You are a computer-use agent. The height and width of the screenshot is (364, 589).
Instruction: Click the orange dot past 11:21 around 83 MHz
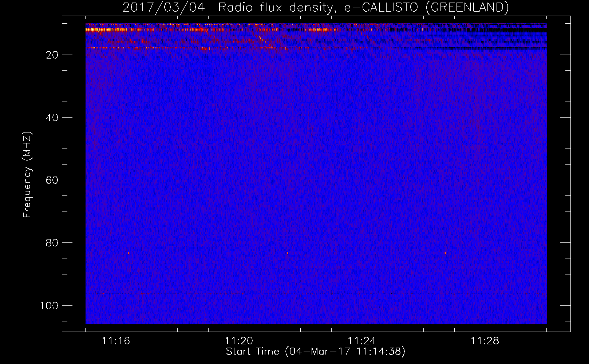point(287,253)
